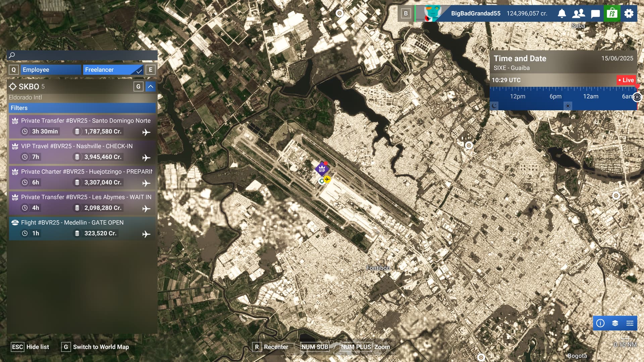644x362 pixels.
Task: Open the settings gear icon
Action: (x=629, y=13)
